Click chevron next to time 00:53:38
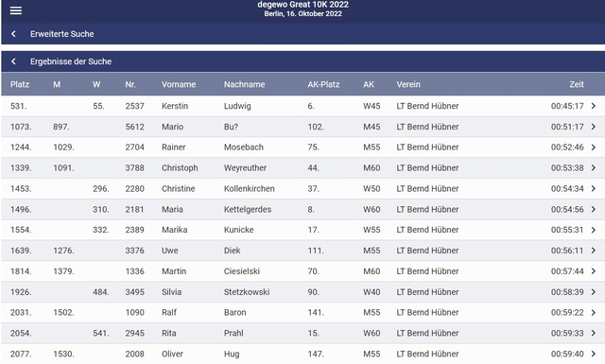 594,168
